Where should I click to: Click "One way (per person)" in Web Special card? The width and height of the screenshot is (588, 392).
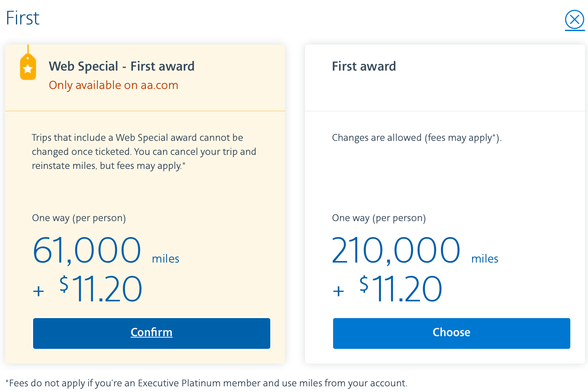(x=79, y=218)
